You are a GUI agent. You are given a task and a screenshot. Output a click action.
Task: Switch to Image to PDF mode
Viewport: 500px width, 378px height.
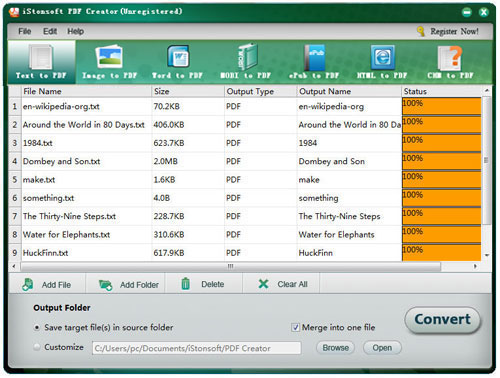(109, 57)
